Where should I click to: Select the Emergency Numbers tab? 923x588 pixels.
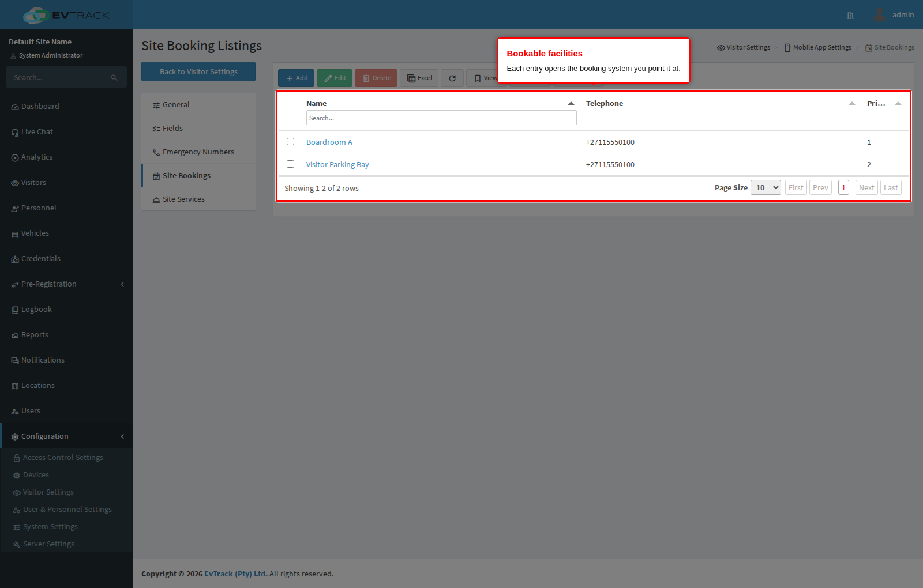(198, 152)
